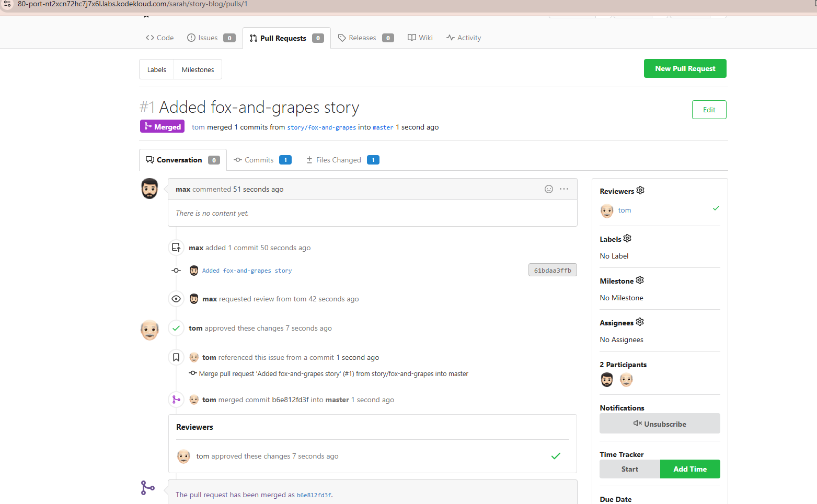Click the approved checkmark timeline icon
817x504 pixels.
(176, 328)
